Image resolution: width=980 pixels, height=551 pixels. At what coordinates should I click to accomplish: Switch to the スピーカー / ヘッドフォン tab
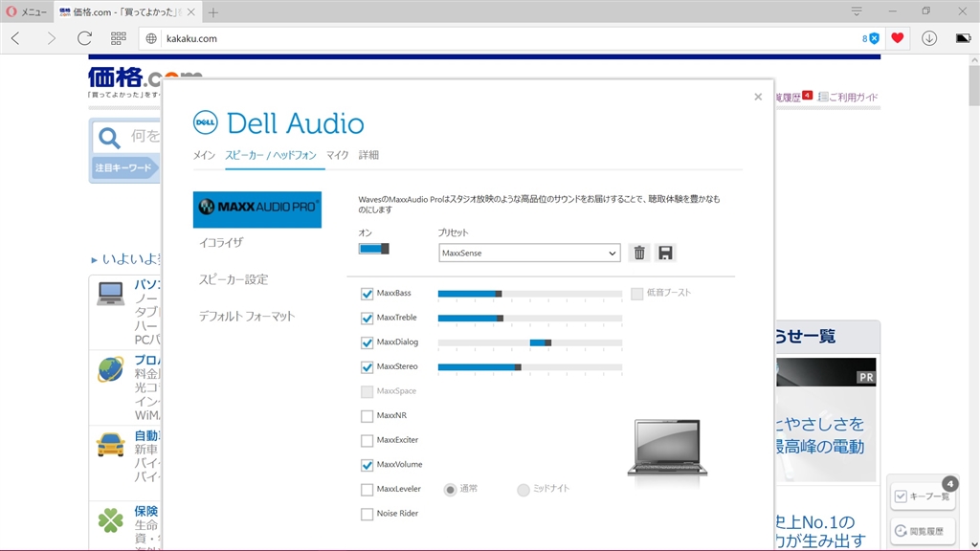[x=271, y=155]
